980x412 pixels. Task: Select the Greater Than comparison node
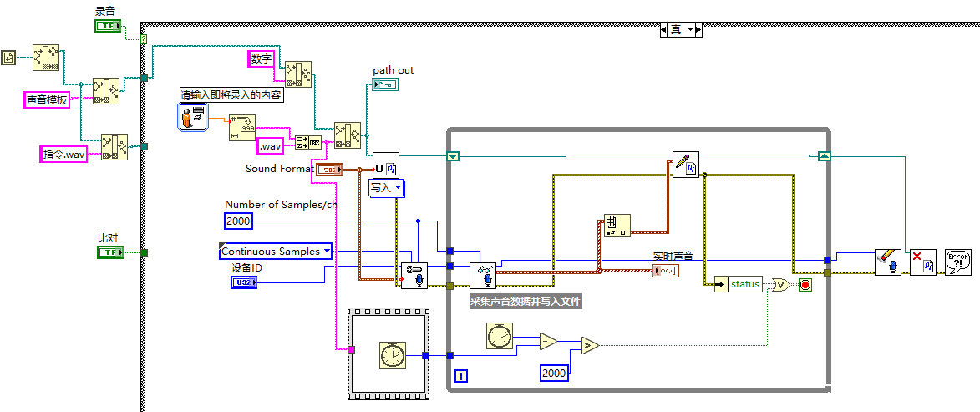pos(590,344)
